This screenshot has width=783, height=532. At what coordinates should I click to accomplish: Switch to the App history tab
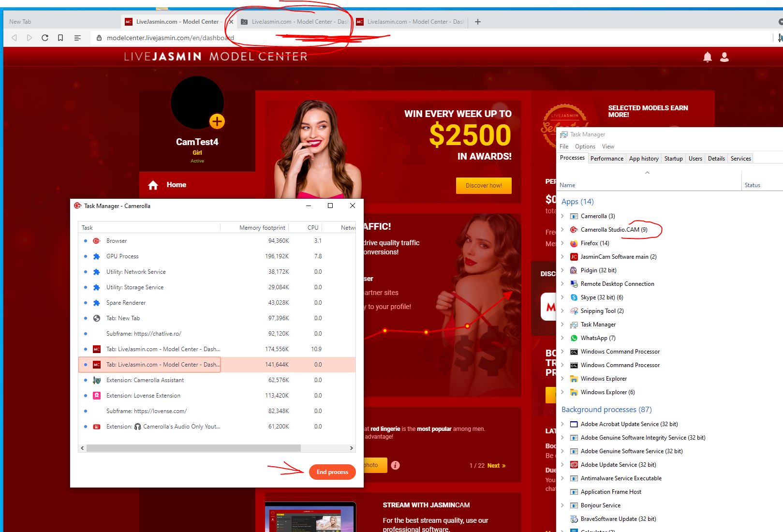coord(644,159)
